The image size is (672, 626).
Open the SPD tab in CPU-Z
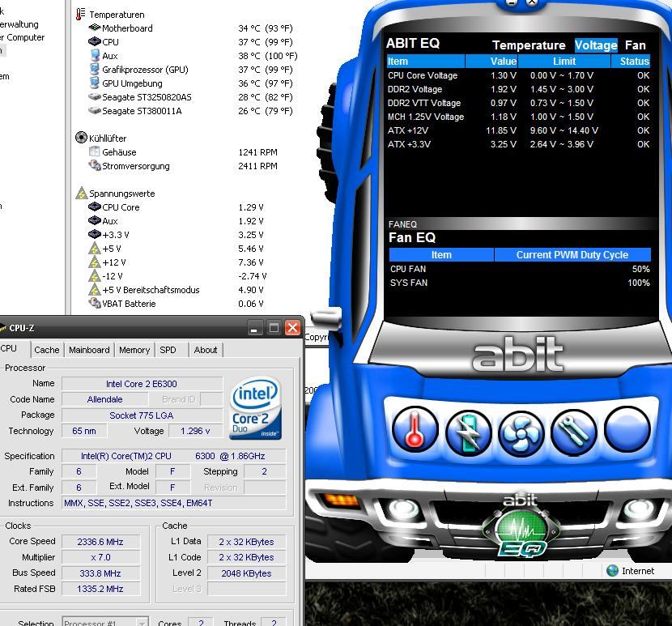coord(168,350)
